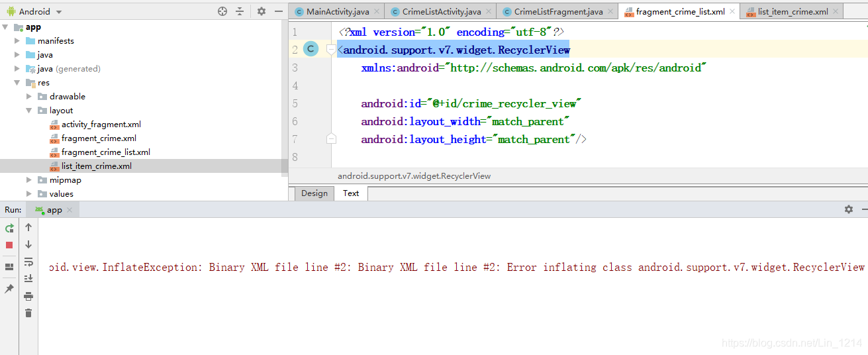Click the xmlns:android attribute on line 3
This screenshot has width=868, height=355.
click(534, 68)
